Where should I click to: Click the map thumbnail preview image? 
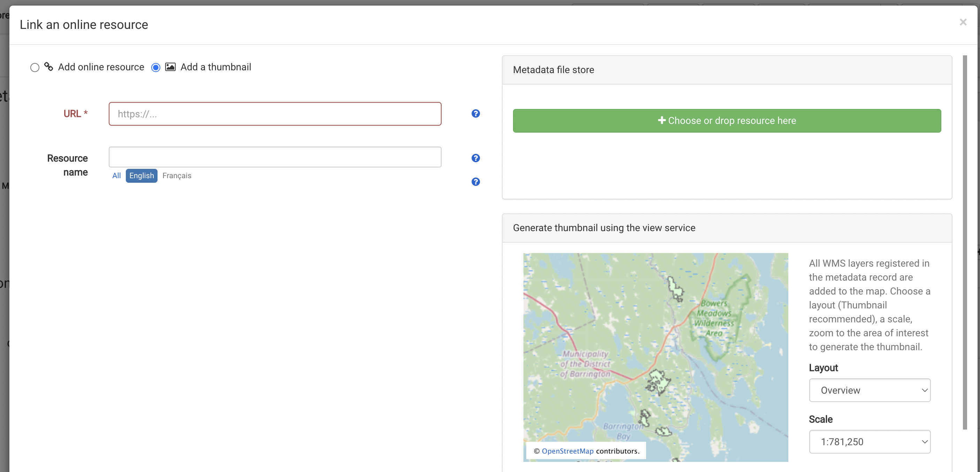tap(656, 356)
